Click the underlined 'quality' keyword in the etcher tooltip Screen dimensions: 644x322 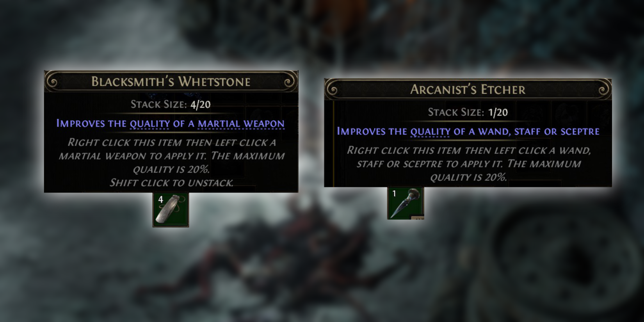[x=430, y=132]
